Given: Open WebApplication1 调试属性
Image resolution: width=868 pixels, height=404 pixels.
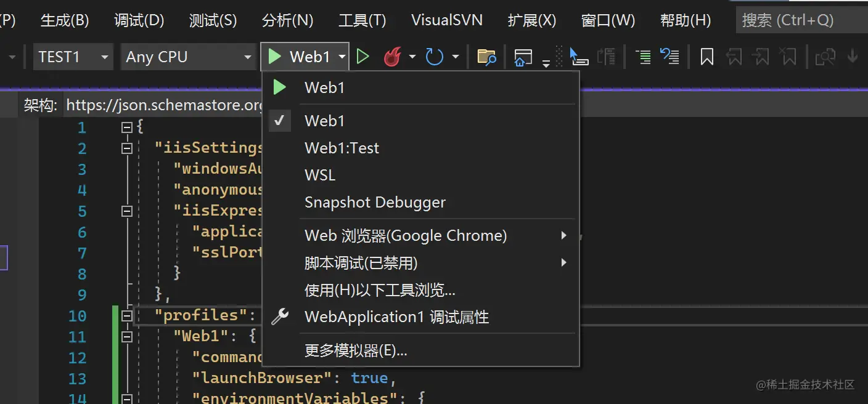Looking at the screenshot, I should [x=421, y=317].
